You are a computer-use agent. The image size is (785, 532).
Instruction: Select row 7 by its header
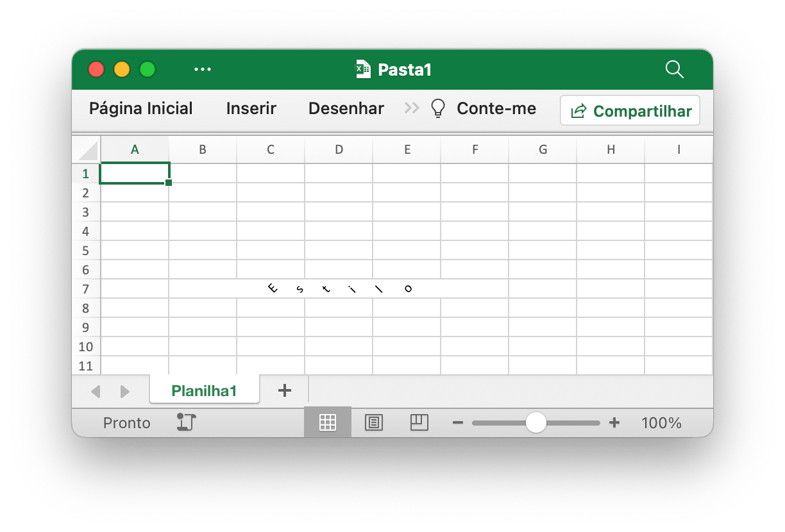pos(85,289)
